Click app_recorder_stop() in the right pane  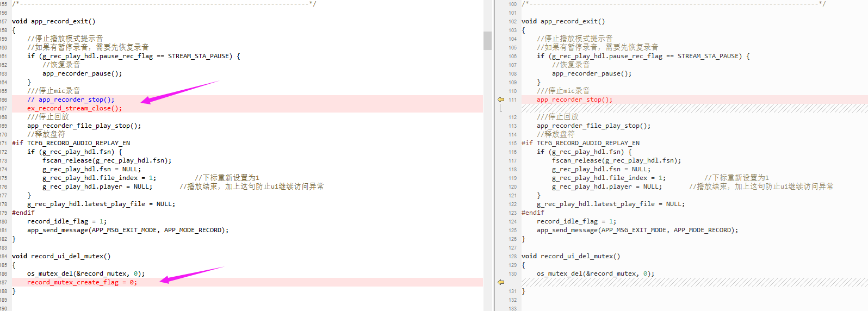point(574,99)
